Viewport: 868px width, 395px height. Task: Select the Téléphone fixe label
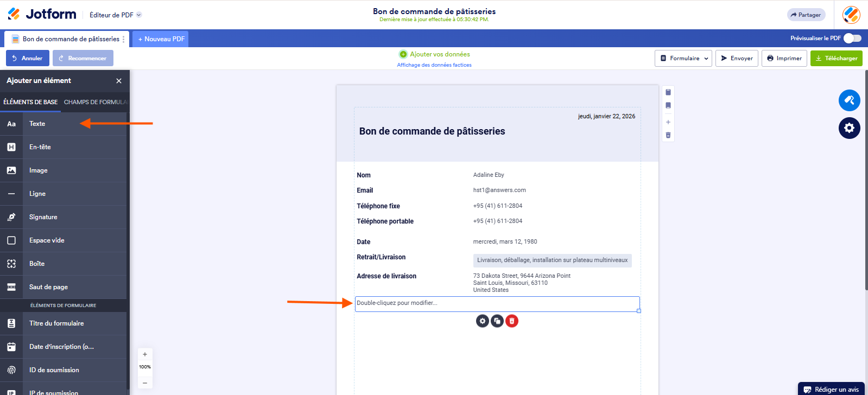378,206
